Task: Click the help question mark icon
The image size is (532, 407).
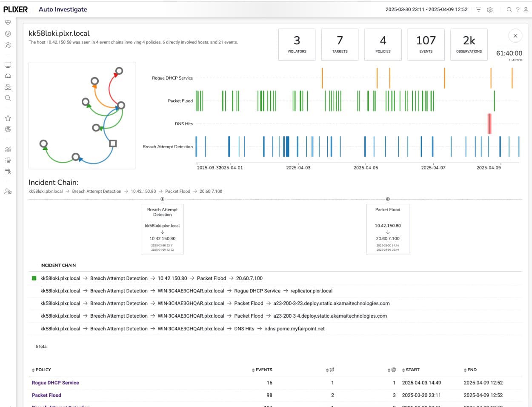Action: click(x=518, y=9)
